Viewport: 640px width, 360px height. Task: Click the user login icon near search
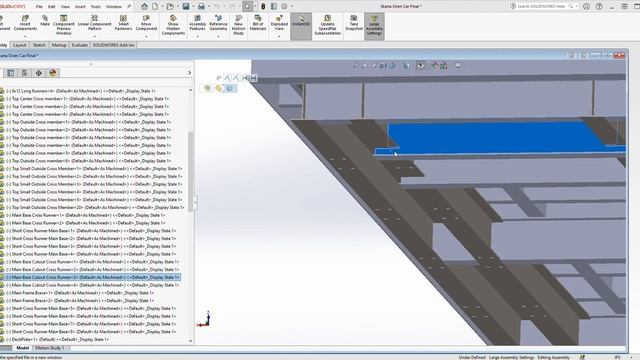click(587, 6)
